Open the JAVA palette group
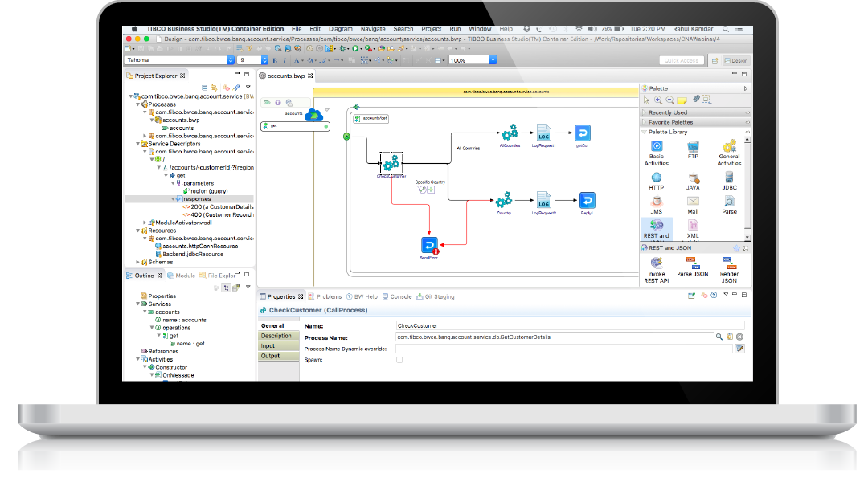Viewport: 868px width, 482px height. pyautogui.click(x=693, y=182)
